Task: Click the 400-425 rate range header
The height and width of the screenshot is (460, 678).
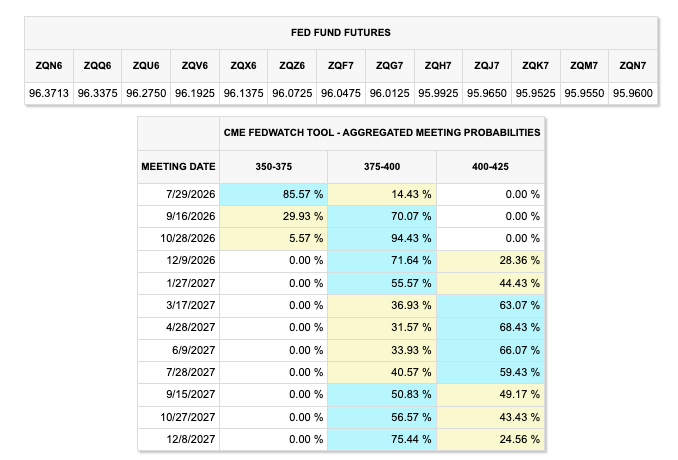Action: (x=490, y=167)
